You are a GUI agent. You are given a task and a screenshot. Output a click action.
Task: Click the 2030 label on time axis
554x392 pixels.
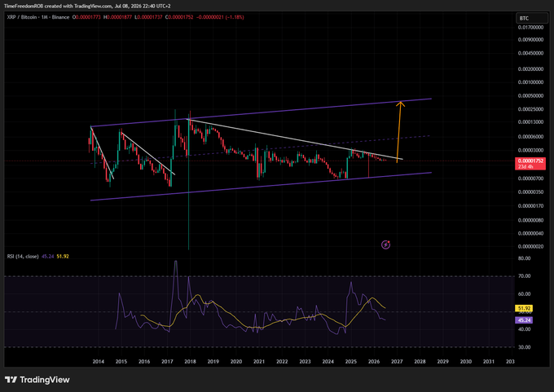tap(466, 362)
